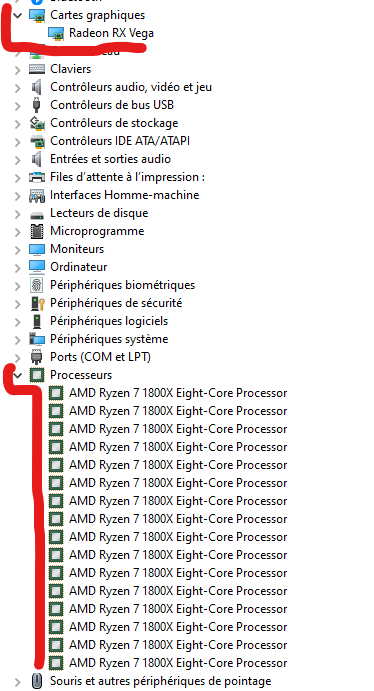Select Contrôleurs IDE ATA/ATAPI label

[x=120, y=141]
